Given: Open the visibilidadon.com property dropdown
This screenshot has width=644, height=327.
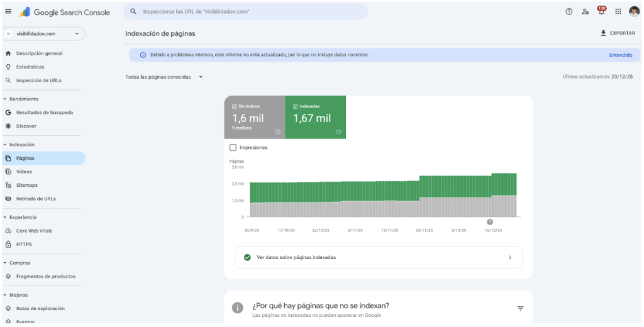Looking at the screenshot, I should tap(43, 34).
